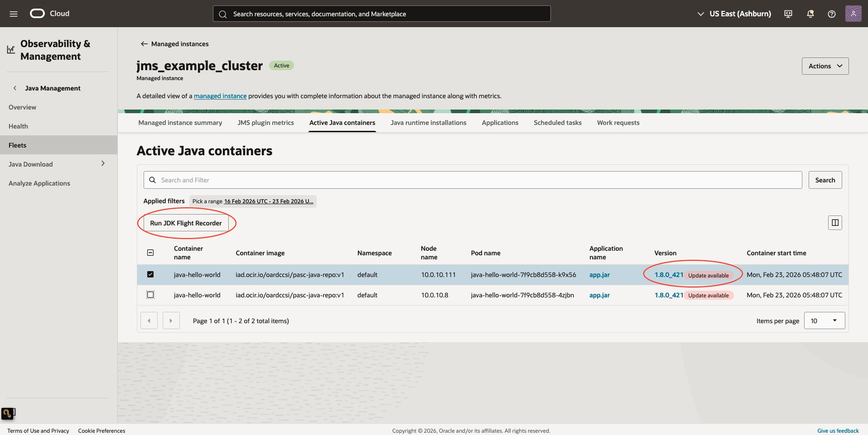Open the user profile avatar

point(853,14)
